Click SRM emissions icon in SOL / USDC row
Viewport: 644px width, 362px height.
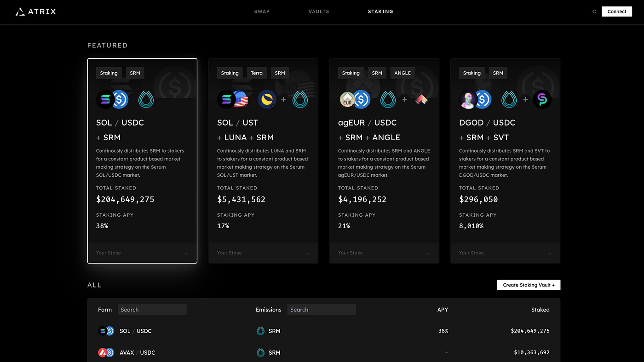pyautogui.click(x=260, y=331)
